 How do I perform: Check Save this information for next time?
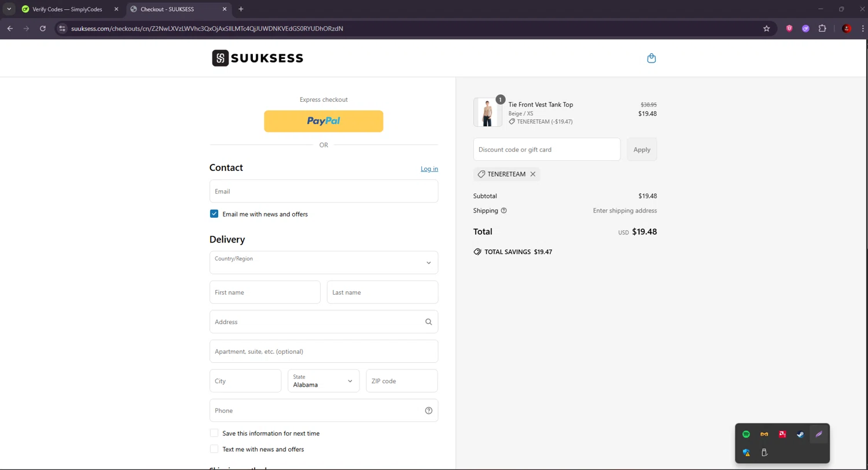pyautogui.click(x=214, y=433)
